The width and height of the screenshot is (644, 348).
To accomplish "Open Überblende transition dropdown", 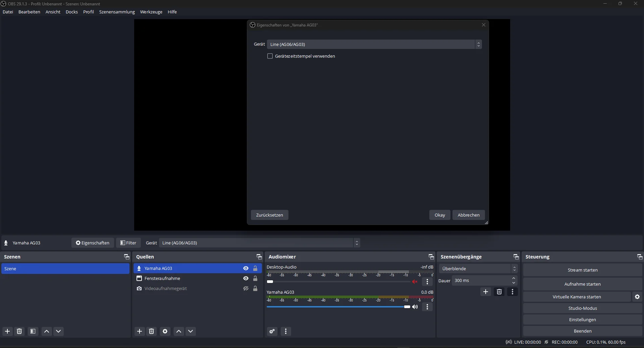I will (x=478, y=269).
